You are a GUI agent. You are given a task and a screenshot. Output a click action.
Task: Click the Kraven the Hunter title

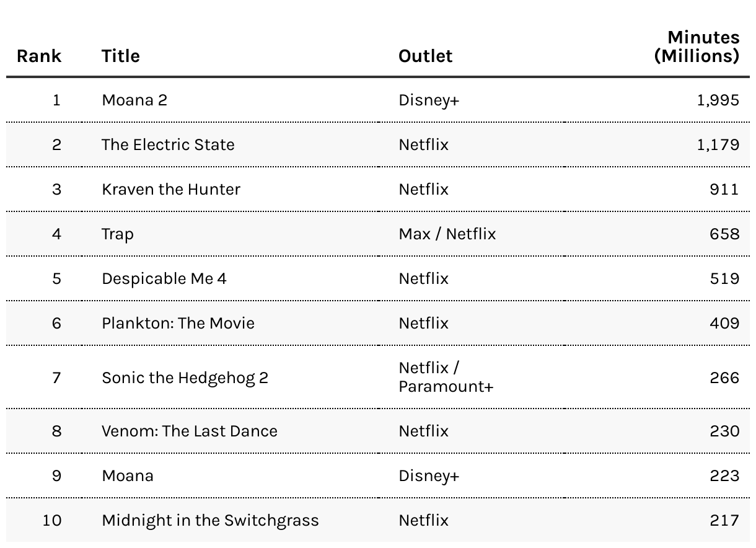(171, 189)
